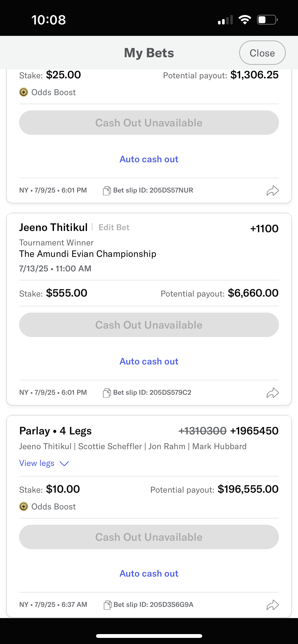Share the bet slip 205DS57NUR
This screenshot has width=298, height=644.
[x=273, y=191]
